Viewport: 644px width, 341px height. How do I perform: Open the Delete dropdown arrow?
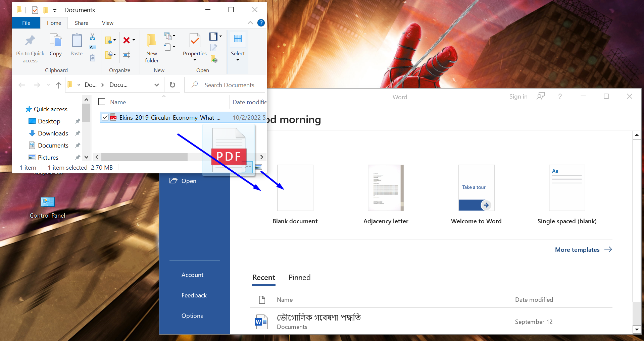[x=134, y=40]
